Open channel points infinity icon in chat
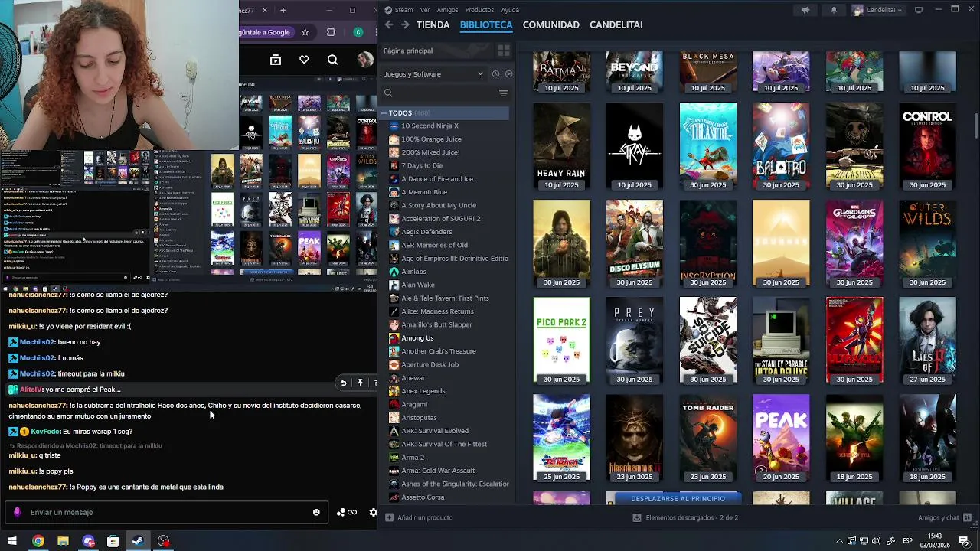980x551 pixels. click(347, 513)
